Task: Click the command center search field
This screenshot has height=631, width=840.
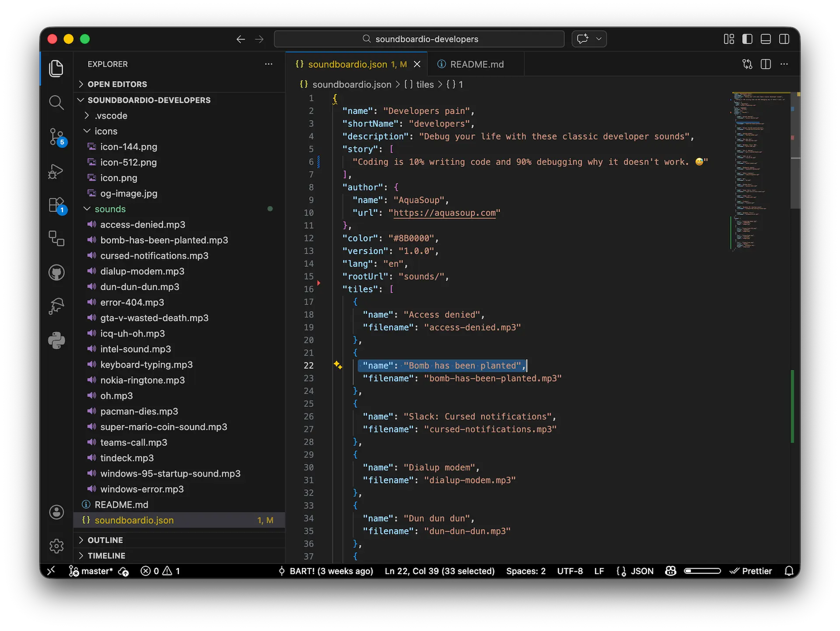Action: point(419,39)
